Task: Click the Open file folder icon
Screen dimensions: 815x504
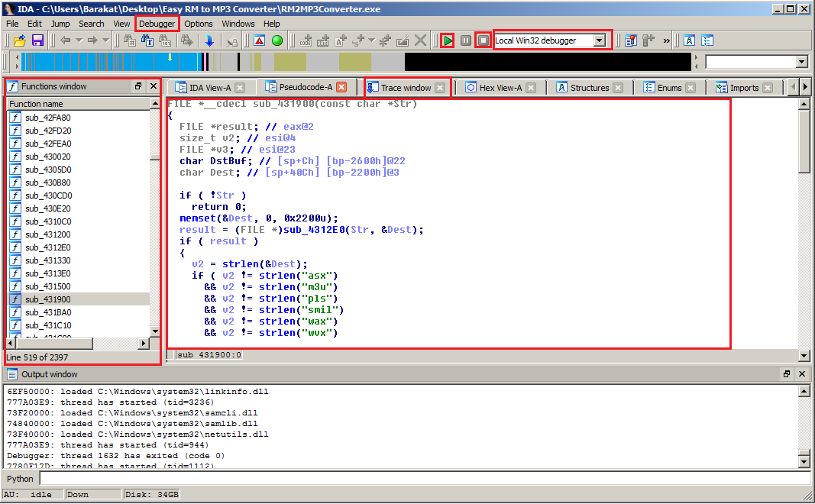Action: coord(20,40)
